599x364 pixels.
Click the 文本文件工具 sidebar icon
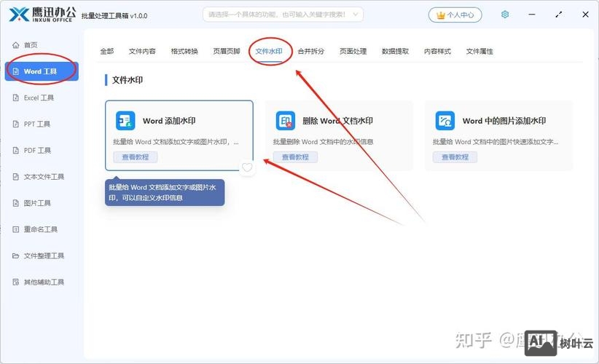(15, 177)
